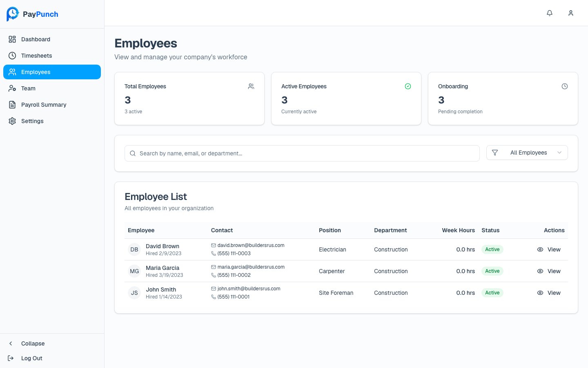View David Brown's employee details
The height and width of the screenshot is (368, 588).
549,249
